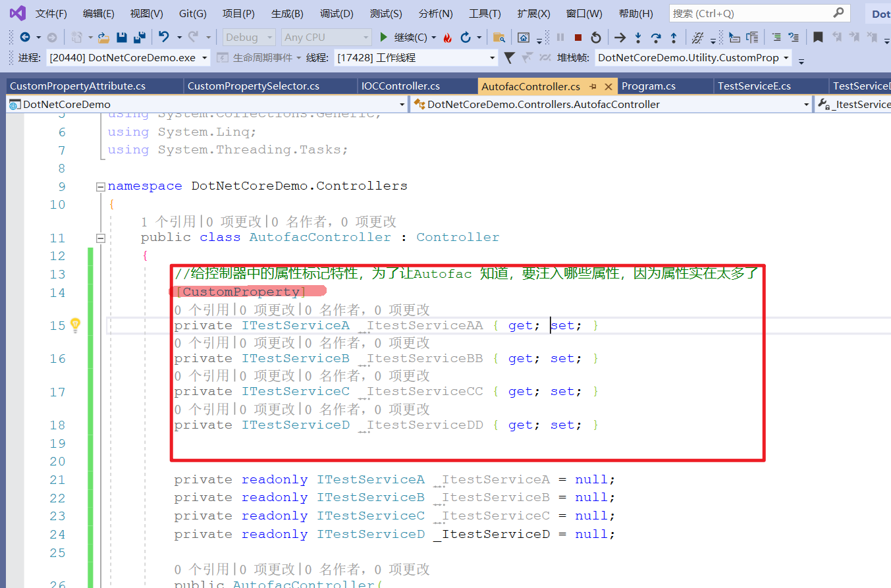891x588 pixels.
Task: Undo the last edit
Action: [163, 38]
